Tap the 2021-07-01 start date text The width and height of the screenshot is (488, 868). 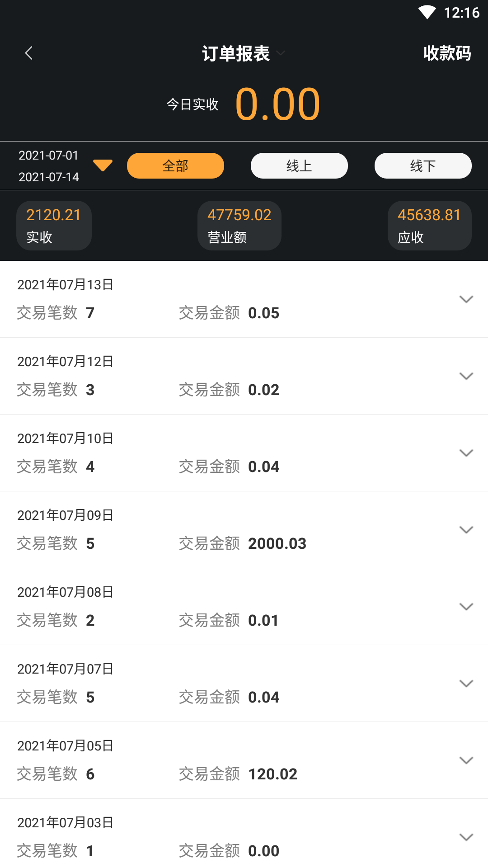49,156
